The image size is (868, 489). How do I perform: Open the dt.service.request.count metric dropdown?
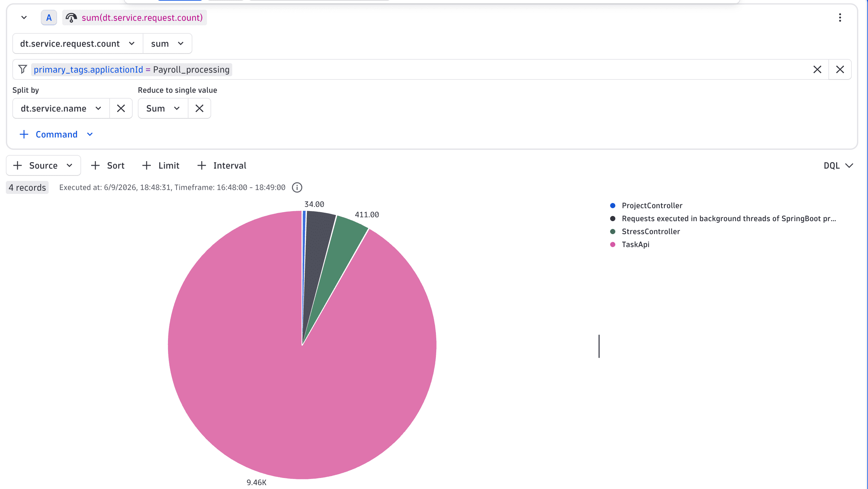(78, 43)
